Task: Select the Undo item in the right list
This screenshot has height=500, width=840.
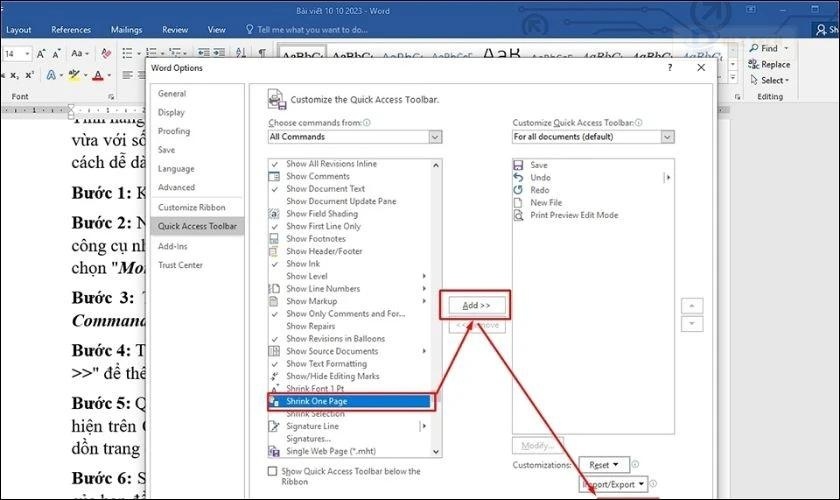Action: tap(540, 178)
